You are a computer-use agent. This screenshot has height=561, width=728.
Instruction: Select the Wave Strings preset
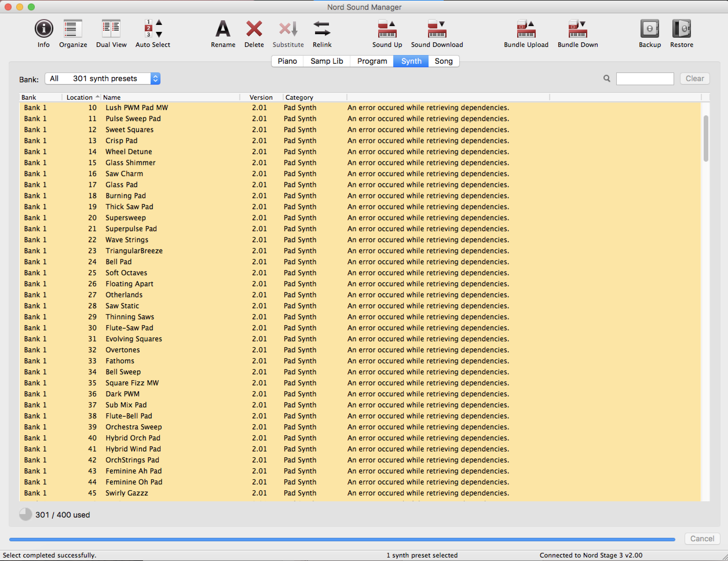(360, 239)
